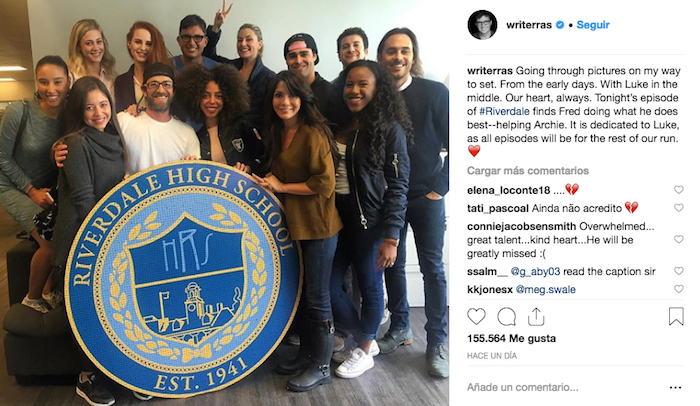
Task: Open the @g_aby03 mention link
Action: coord(535,272)
